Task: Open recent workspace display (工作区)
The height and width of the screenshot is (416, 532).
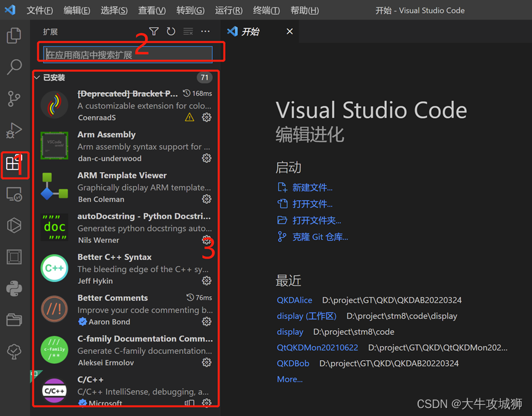Action: (x=307, y=316)
